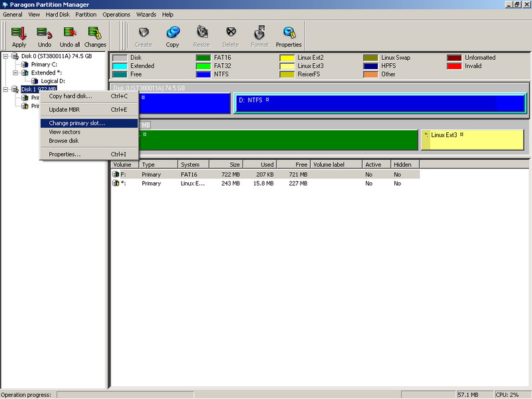Open the Wizards menu
Viewport: 532px width, 399px height.
pos(146,15)
